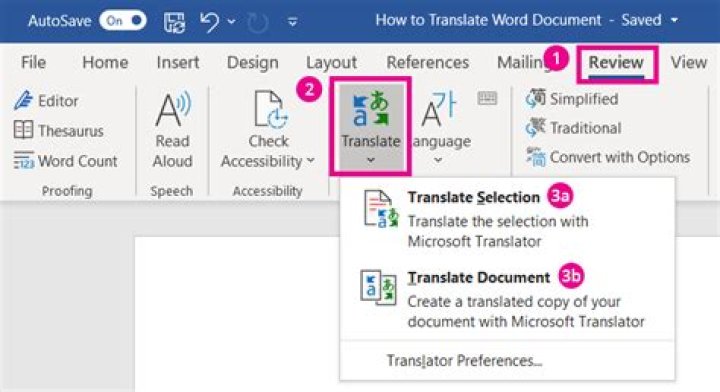This screenshot has height=392, width=720.
Task: Click inside the blank document page
Action: click(x=236, y=314)
